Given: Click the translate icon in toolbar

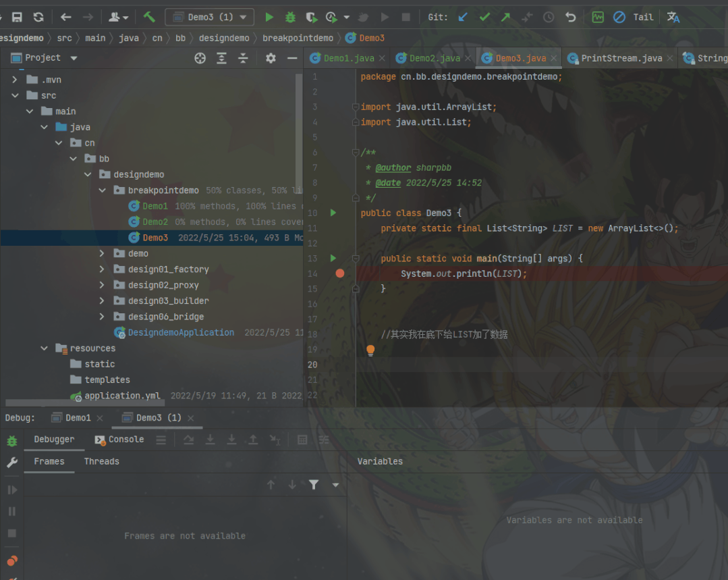Looking at the screenshot, I should (x=673, y=17).
